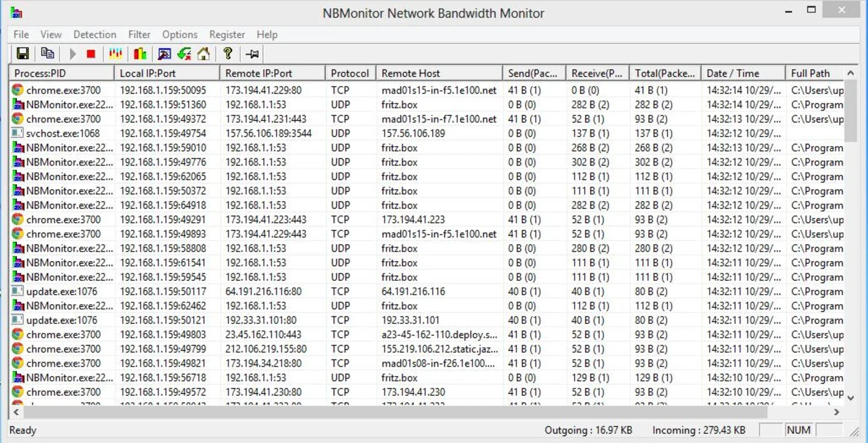This screenshot has width=868, height=443.
Task: Click the 302 B (2) receive cell
Action: pos(590,162)
